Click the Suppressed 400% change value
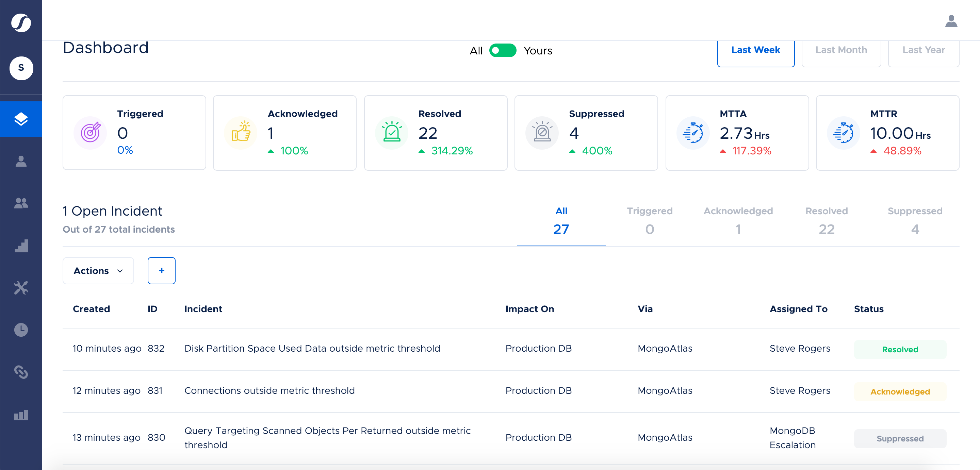Viewport: 980px width, 470px height. (597, 151)
